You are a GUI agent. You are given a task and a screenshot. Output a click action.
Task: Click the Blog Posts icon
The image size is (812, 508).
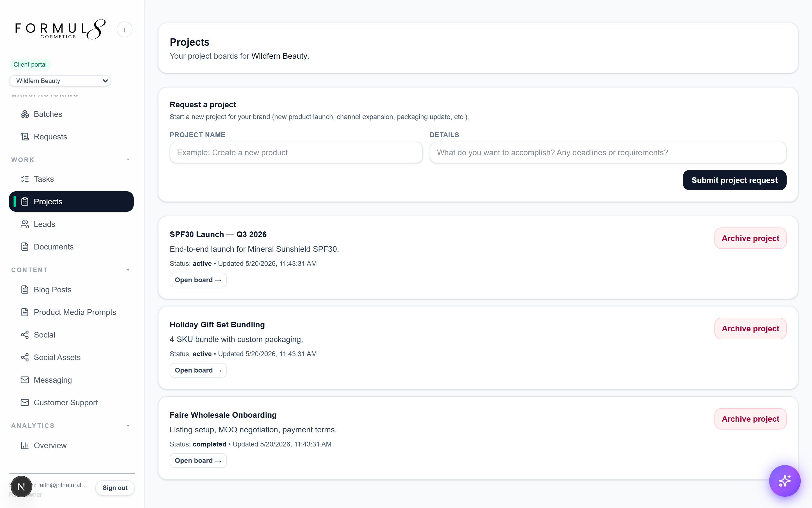(25, 290)
